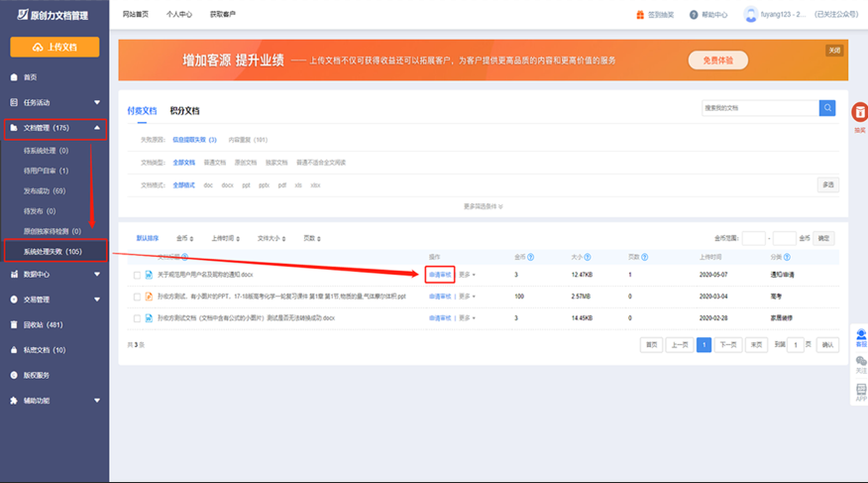Click the 帮助中心 help icon
This screenshot has height=483, width=868.
tap(694, 15)
